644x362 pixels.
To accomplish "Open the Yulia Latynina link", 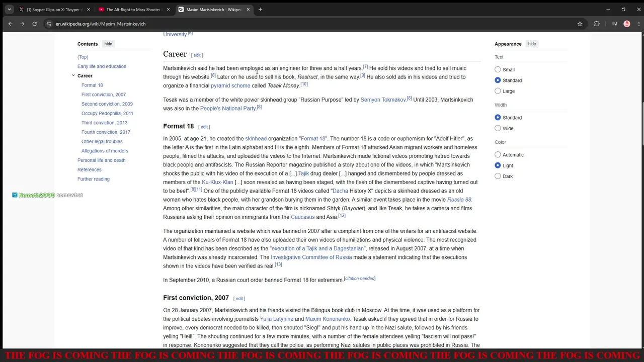I will [276, 319].
